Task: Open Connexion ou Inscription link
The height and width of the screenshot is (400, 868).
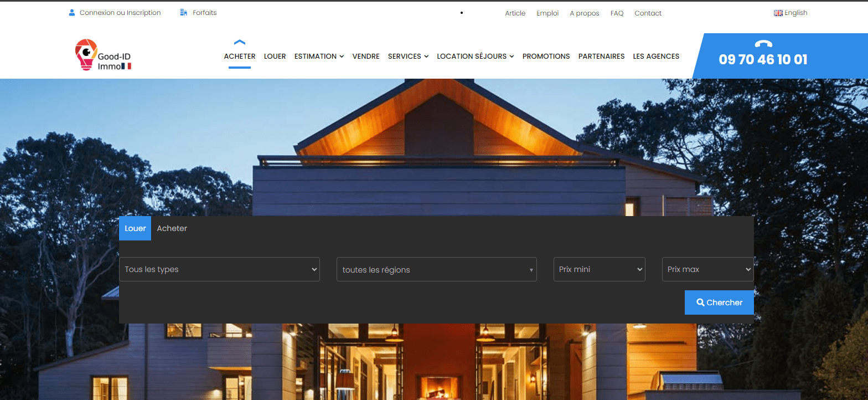Action: click(120, 13)
